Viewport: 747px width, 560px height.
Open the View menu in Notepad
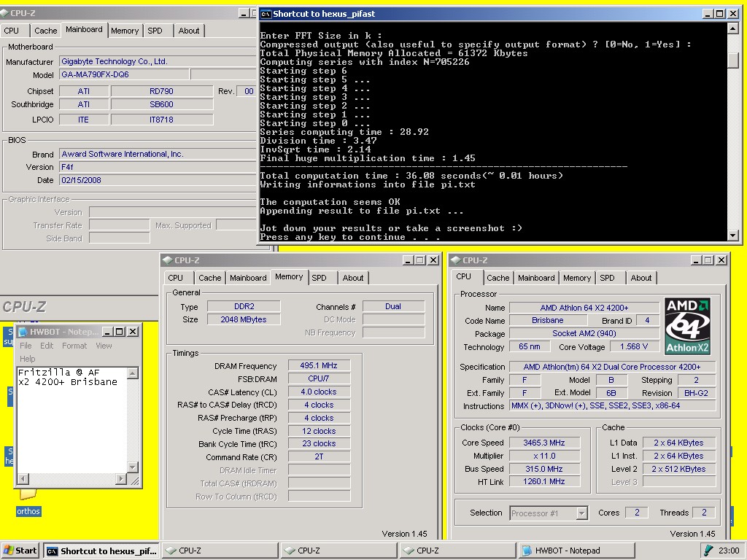click(104, 346)
